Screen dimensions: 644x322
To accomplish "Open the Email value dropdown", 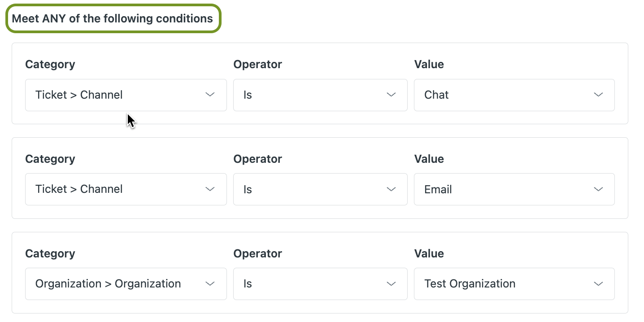I will (x=502, y=190).
